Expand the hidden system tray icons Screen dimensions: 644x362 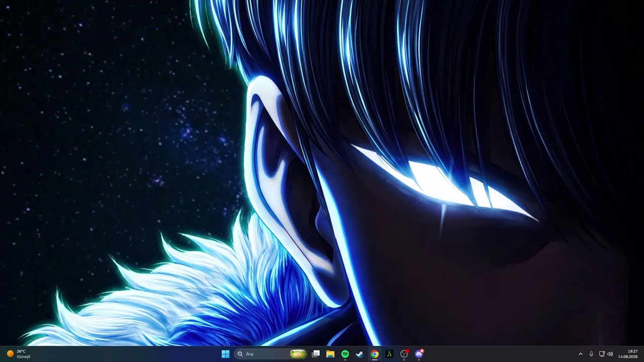point(580,354)
